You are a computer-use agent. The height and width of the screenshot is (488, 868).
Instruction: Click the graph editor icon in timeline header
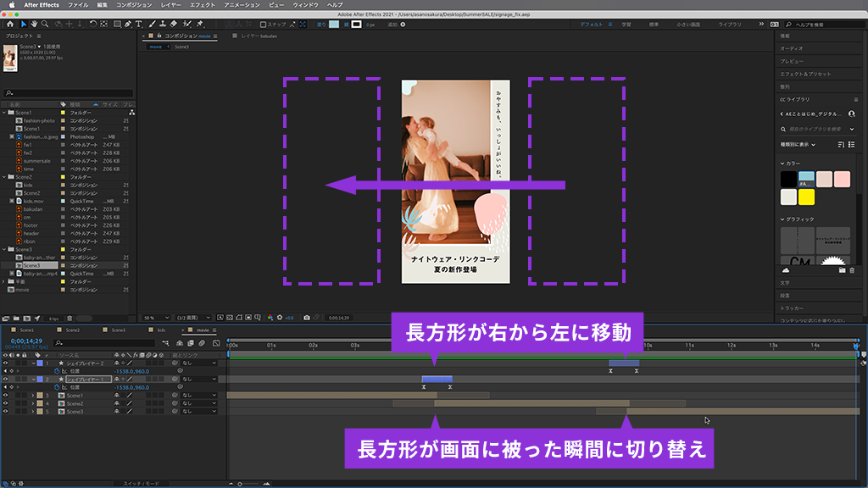point(216,343)
